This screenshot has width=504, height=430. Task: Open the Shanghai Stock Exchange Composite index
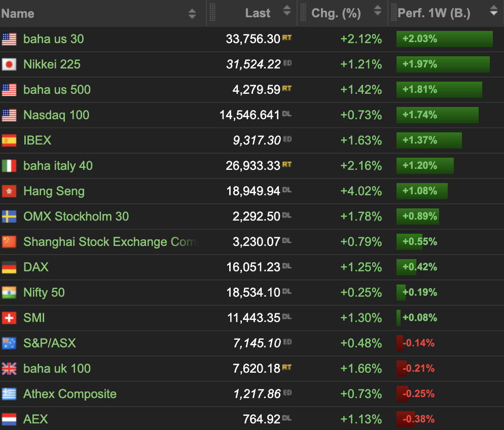pyautogui.click(x=111, y=242)
